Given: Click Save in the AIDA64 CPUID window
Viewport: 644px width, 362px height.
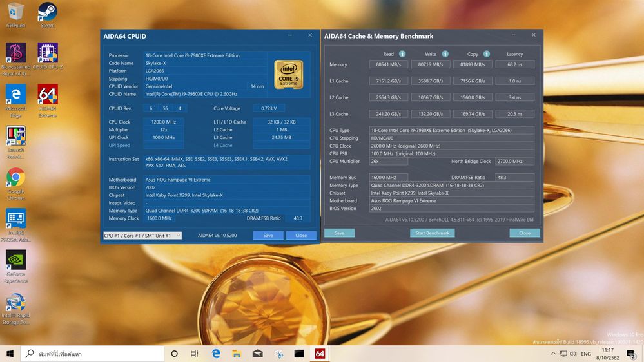Looking at the screenshot, I should [268, 236].
